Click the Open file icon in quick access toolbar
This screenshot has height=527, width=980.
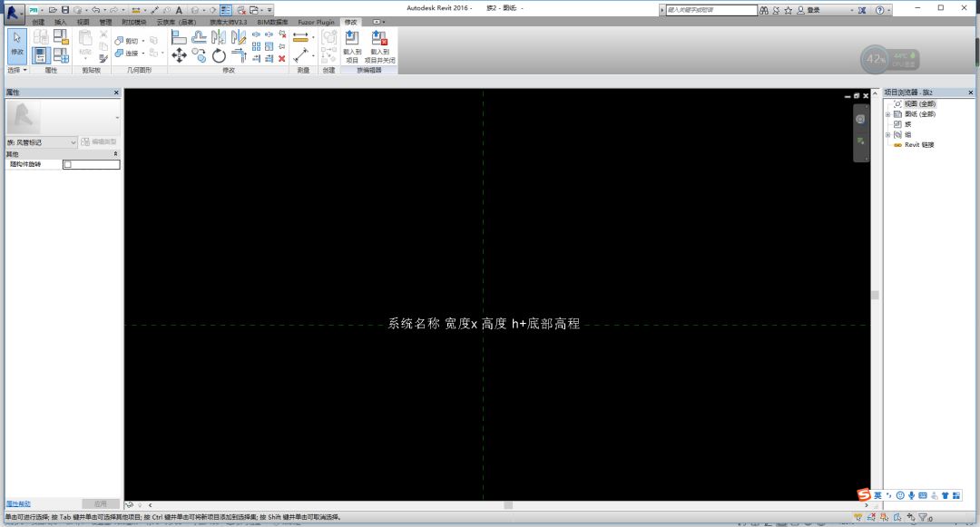(x=53, y=10)
